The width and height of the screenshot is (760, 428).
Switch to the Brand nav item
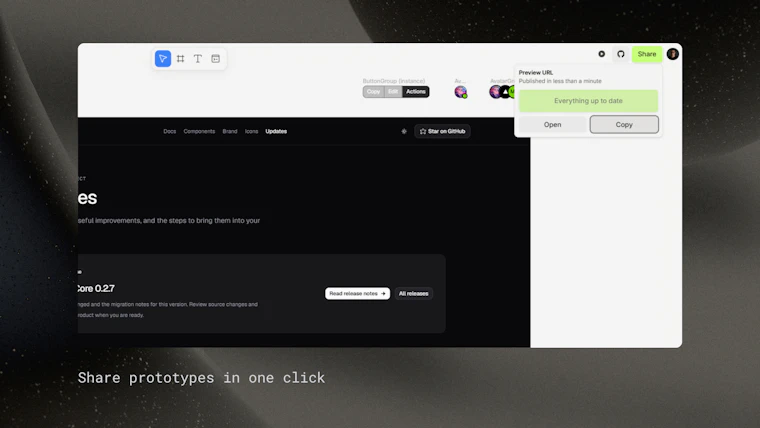tap(230, 131)
